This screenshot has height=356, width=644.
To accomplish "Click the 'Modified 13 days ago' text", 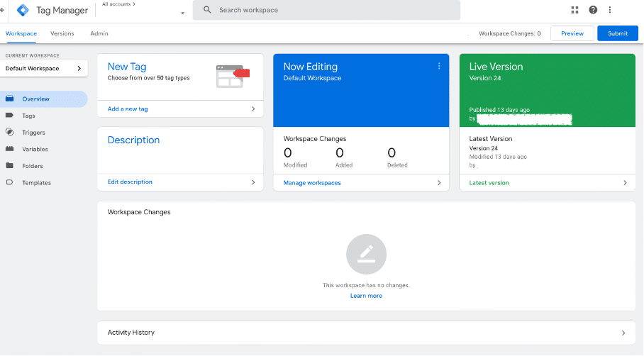I will click(498, 157).
